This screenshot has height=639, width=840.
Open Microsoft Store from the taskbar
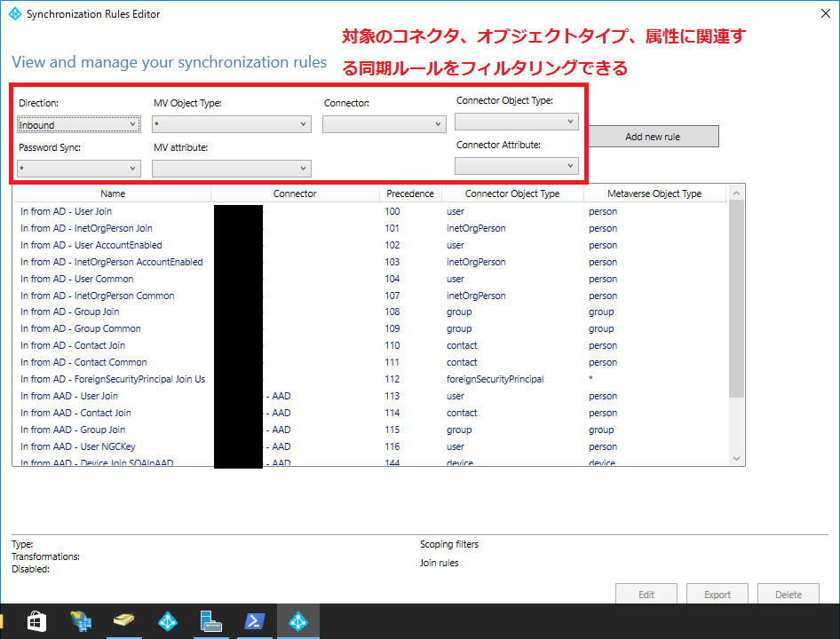pyautogui.click(x=36, y=621)
